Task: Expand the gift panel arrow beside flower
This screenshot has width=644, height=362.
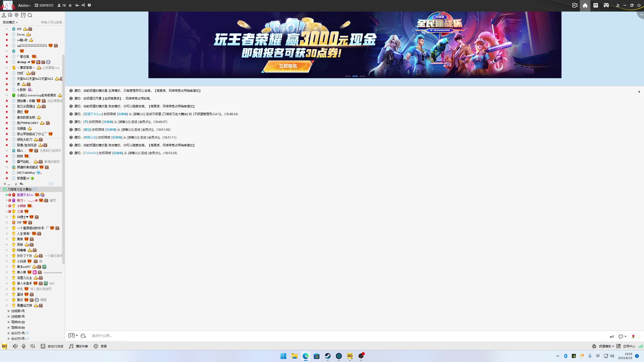Action: [x=639, y=337]
